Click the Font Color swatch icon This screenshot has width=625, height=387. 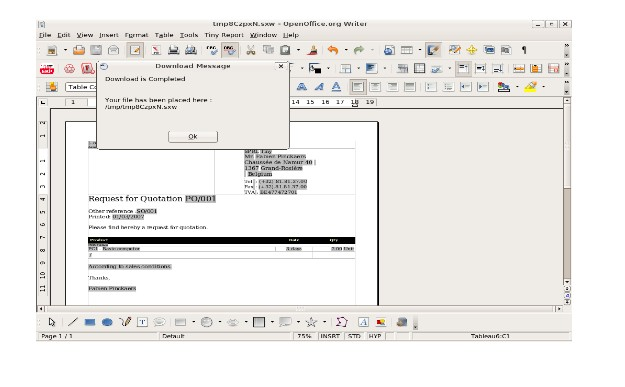[504, 87]
